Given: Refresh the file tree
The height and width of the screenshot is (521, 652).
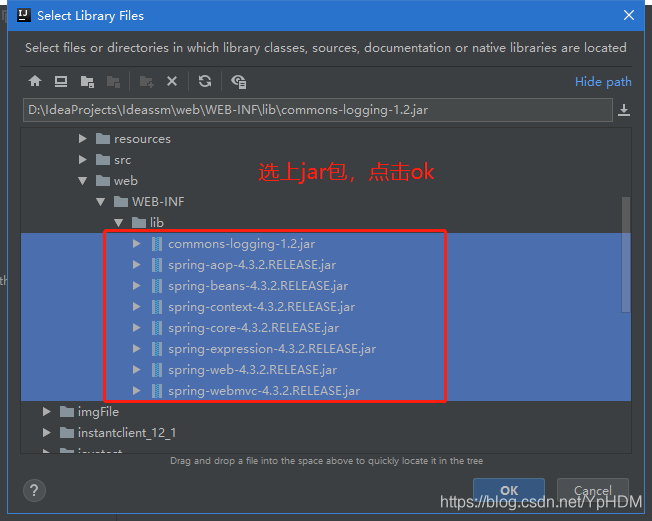Looking at the screenshot, I should tap(205, 81).
